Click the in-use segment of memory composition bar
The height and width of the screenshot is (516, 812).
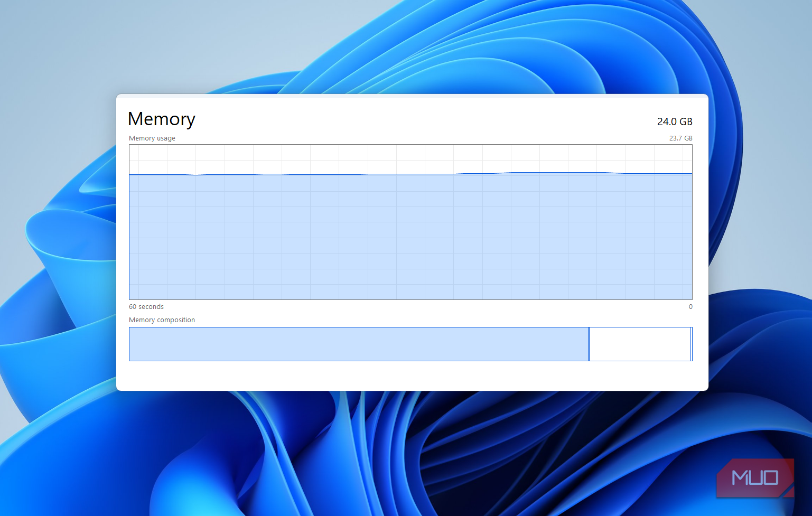coord(359,344)
